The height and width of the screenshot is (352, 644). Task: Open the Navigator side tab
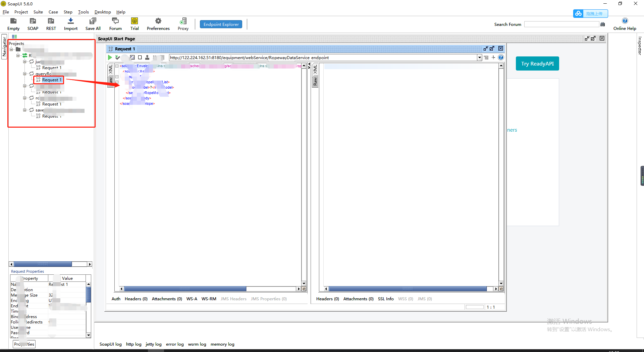point(4,46)
